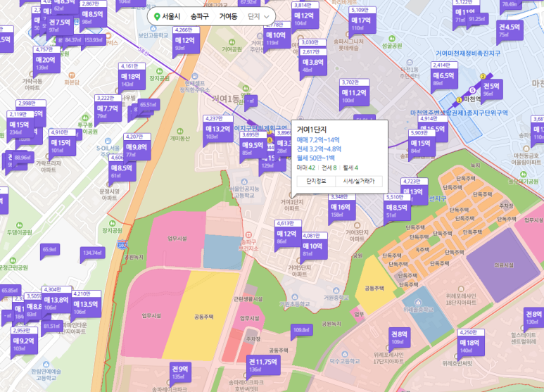The width and height of the screenshot is (544, 392).
Task: Click the S-OIL gas station icon
Action: [108, 141]
